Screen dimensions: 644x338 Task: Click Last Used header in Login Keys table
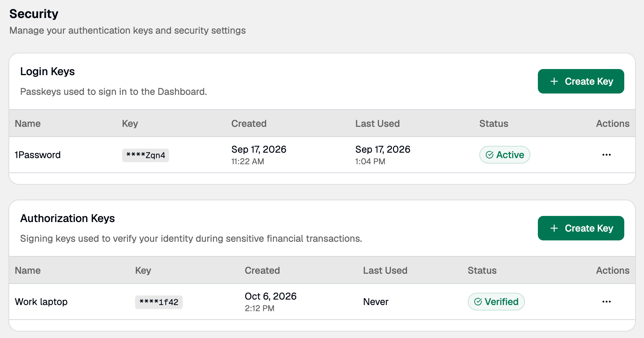(x=377, y=123)
